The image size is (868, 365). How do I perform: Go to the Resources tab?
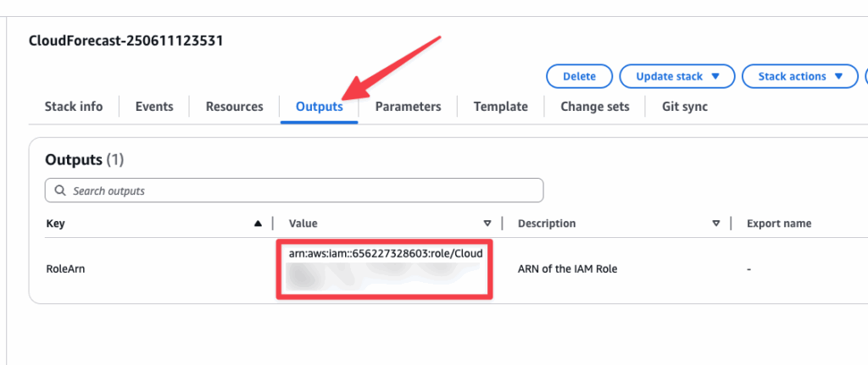(234, 107)
